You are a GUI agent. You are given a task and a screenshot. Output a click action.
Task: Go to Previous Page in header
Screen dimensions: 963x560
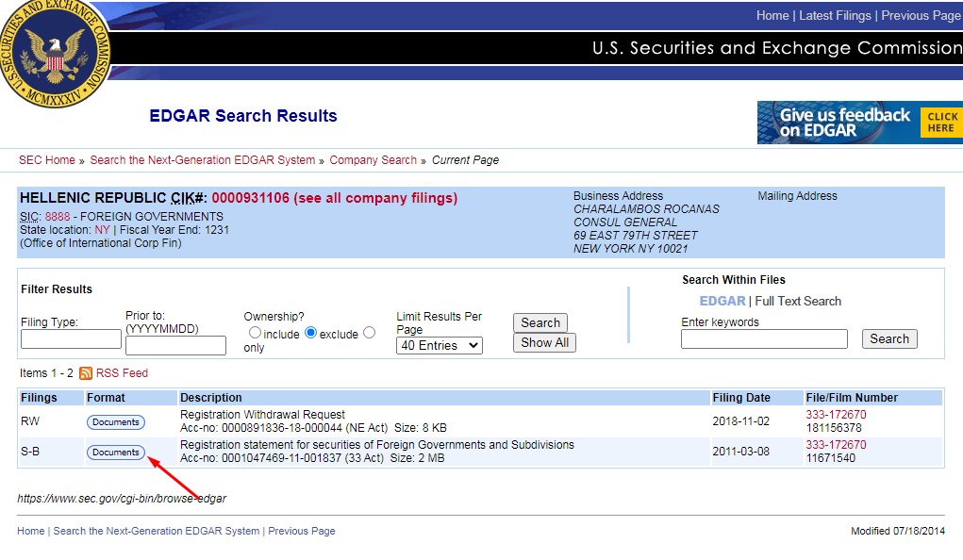(921, 16)
